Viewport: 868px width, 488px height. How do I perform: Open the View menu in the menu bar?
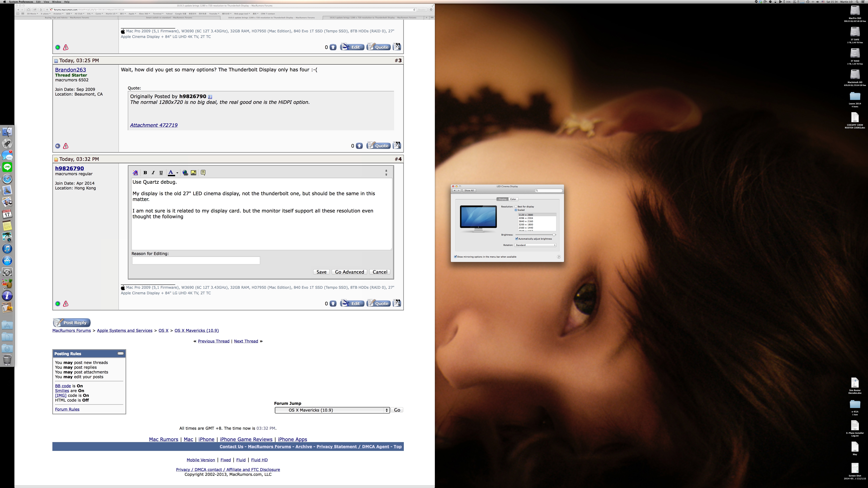coord(46,2)
